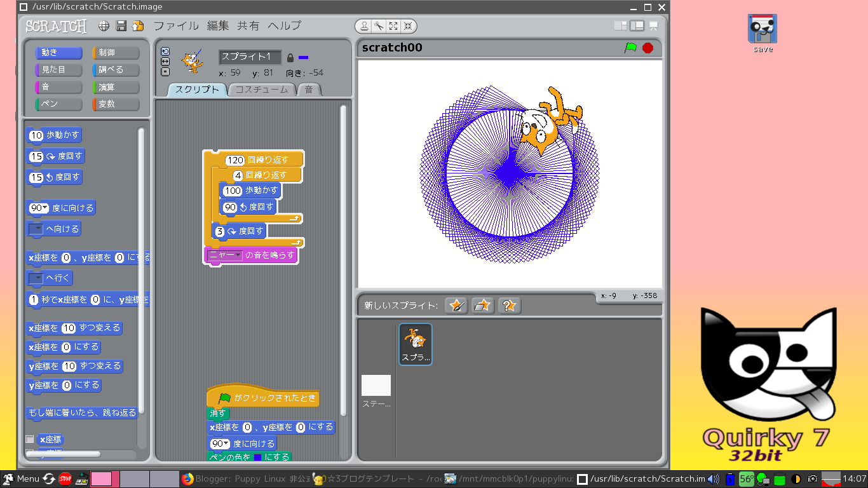868x488 pixels.
Task: Click the save icon on the desktop
Action: (x=763, y=29)
